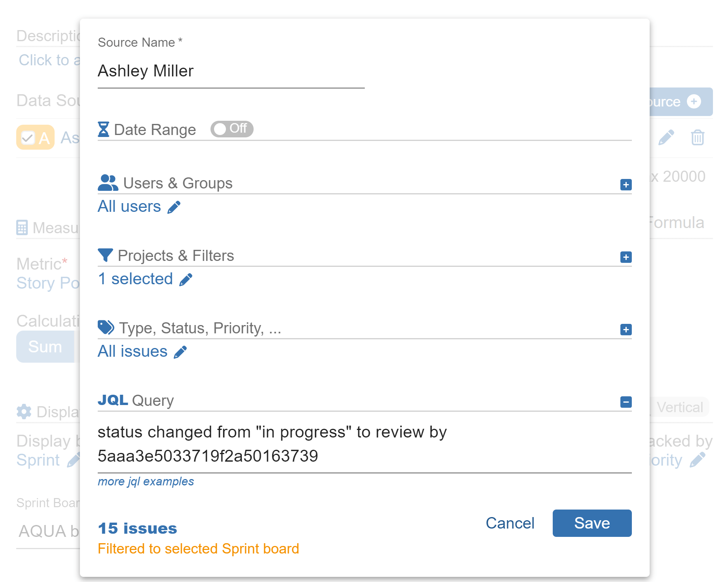Click inside the Source Name input field

click(229, 71)
